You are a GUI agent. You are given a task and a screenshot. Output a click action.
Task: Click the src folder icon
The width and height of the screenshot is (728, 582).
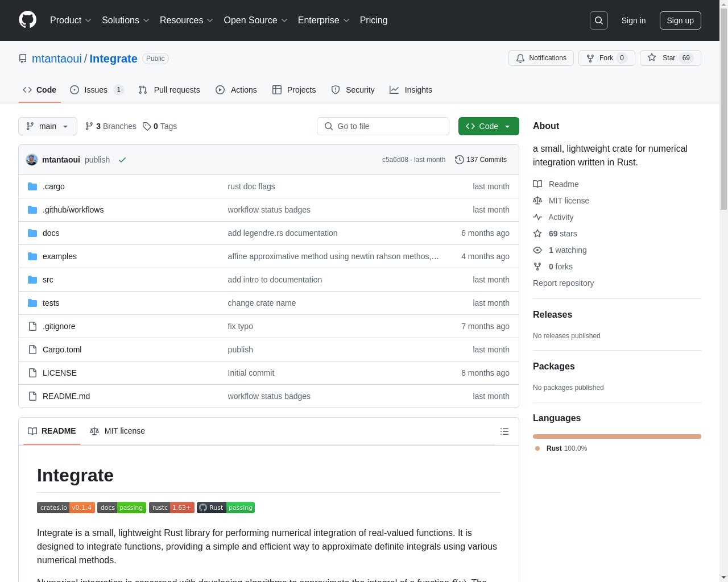[x=32, y=280]
